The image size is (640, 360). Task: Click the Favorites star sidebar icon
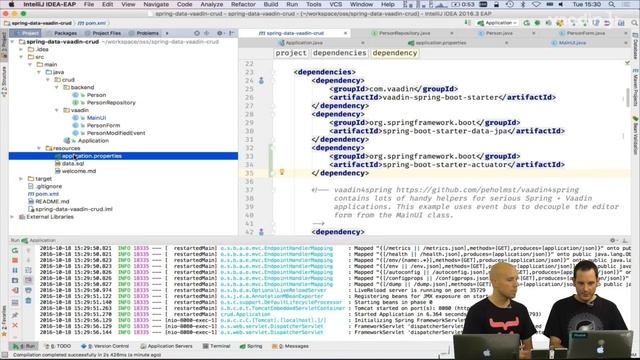[x=4, y=334]
